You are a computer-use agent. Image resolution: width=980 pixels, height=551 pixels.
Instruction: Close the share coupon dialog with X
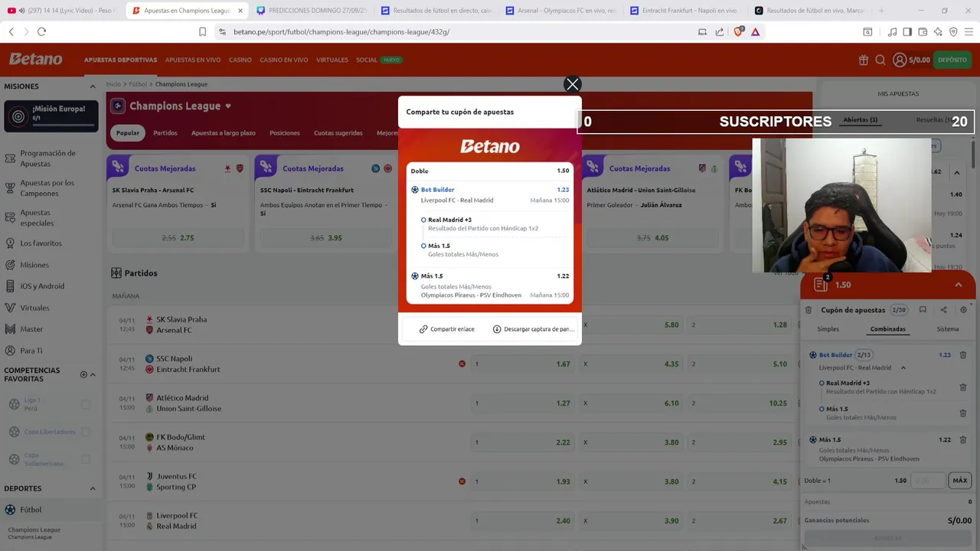coord(572,84)
